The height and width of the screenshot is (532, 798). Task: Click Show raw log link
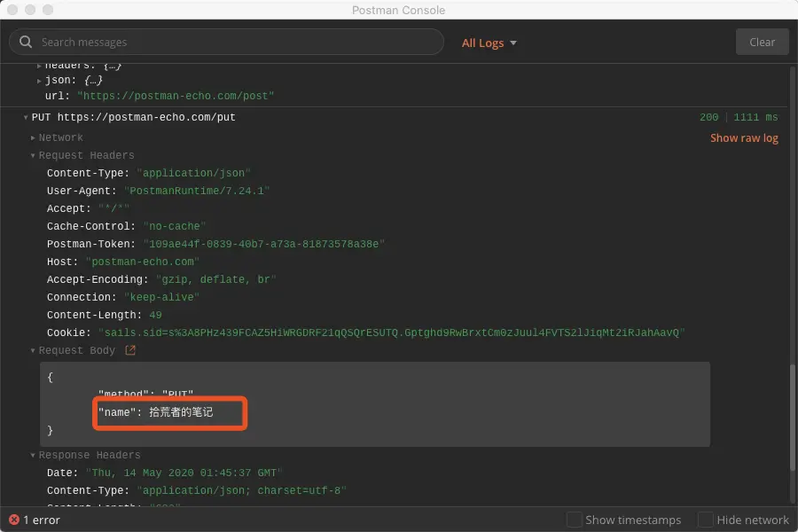[744, 138]
